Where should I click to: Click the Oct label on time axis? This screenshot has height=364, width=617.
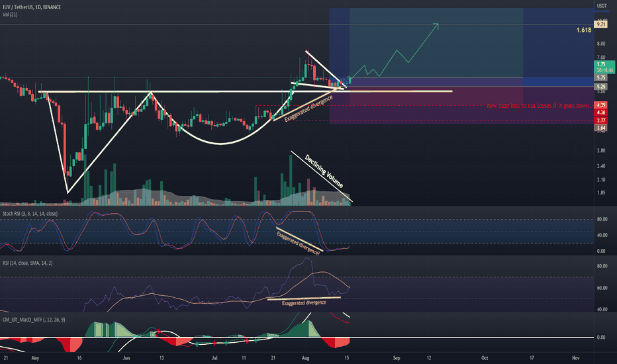[x=485, y=358]
